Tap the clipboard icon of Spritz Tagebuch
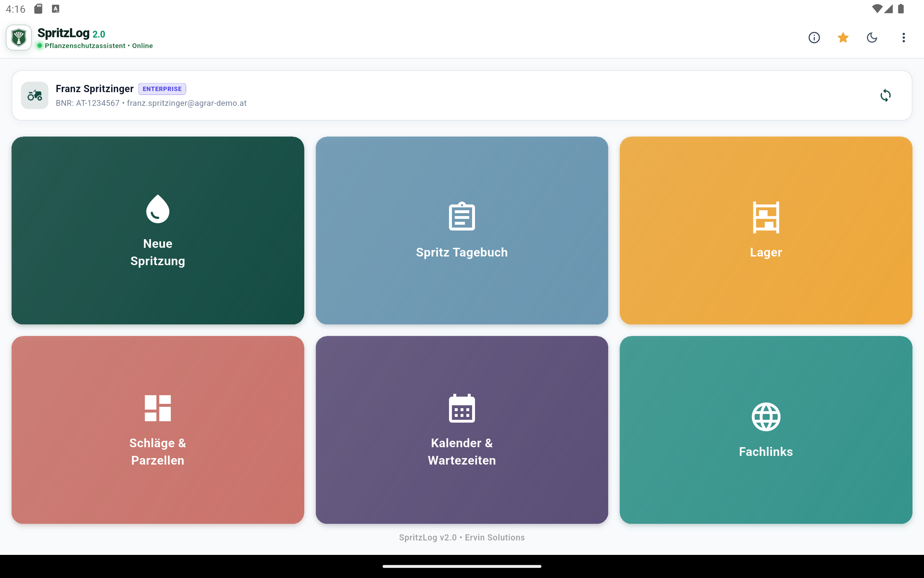 pyautogui.click(x=462, y=216)
